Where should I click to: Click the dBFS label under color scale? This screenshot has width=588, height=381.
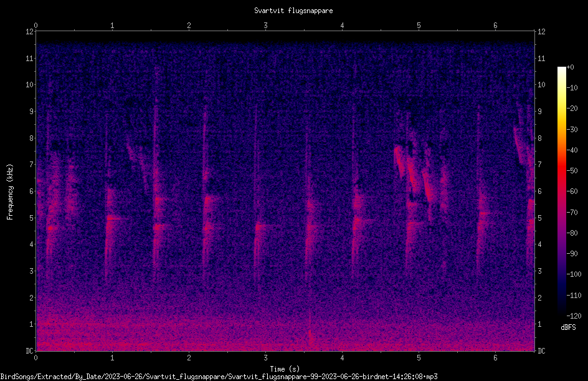(x=568, y=327)
